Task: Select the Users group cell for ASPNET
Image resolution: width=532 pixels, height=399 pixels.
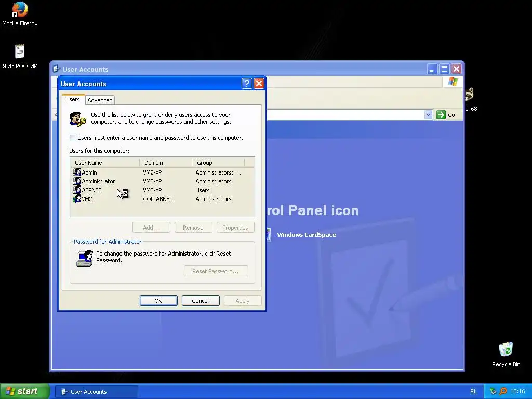Action: (203, 190)
